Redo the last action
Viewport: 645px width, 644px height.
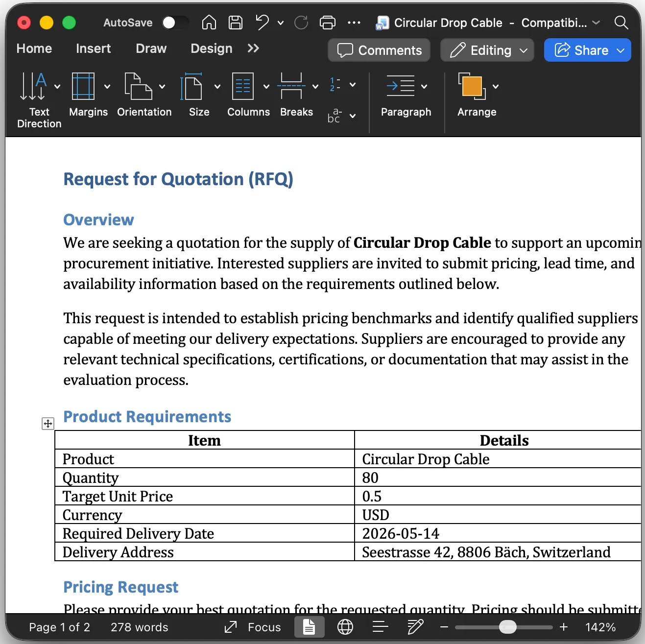click(x=301, y=23)
